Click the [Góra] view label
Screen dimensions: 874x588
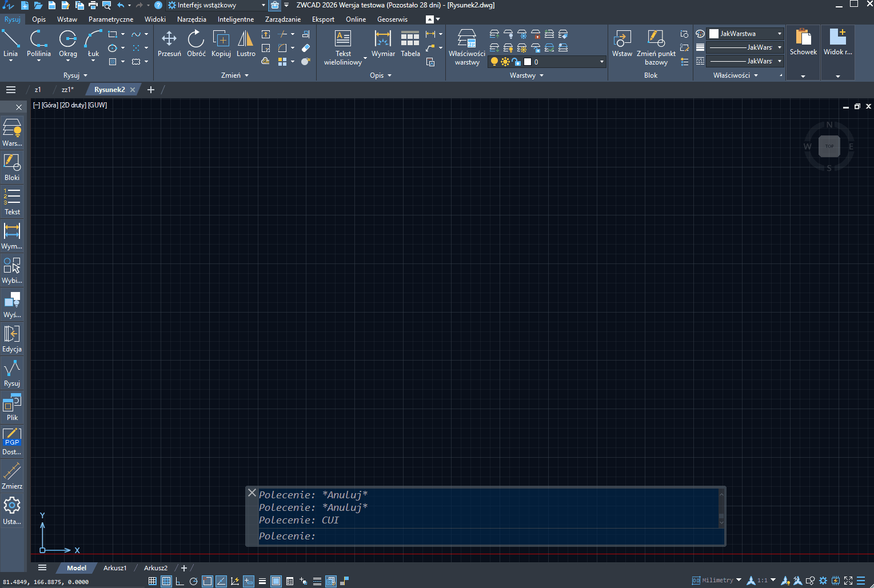click(x=50, y=105)
